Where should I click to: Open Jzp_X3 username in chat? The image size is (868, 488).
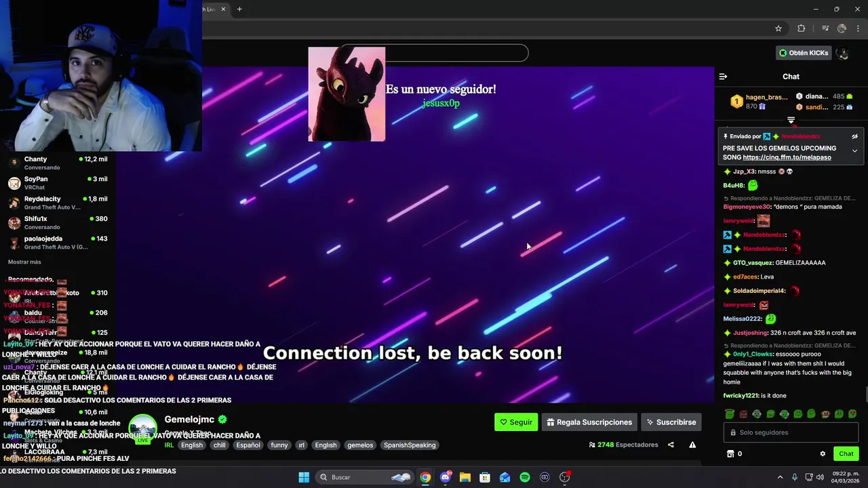744,171
